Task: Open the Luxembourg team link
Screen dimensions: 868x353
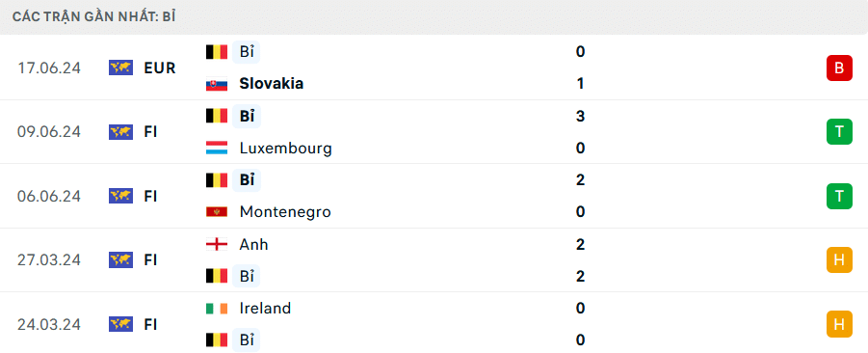Action: (x=286, y=148)
